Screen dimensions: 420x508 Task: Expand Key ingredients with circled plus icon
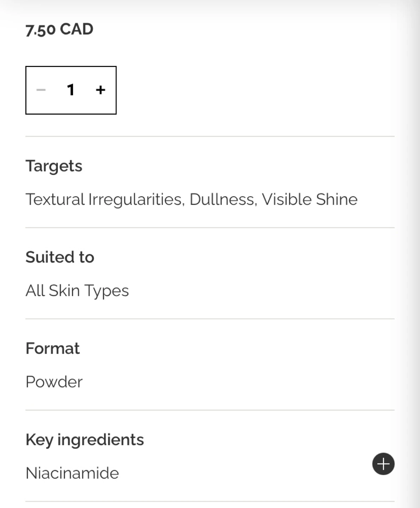(x=383, y=464)
